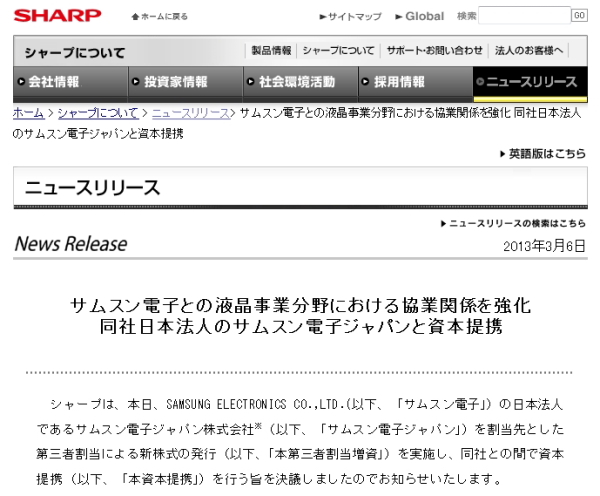
Task: Click the シャープについて section heading
Action: 75,52
